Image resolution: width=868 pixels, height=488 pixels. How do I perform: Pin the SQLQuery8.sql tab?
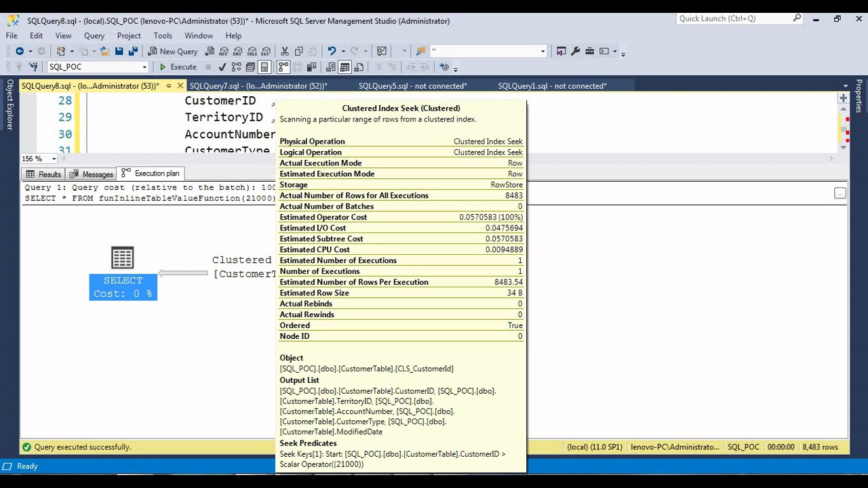[x=168, y=86]
